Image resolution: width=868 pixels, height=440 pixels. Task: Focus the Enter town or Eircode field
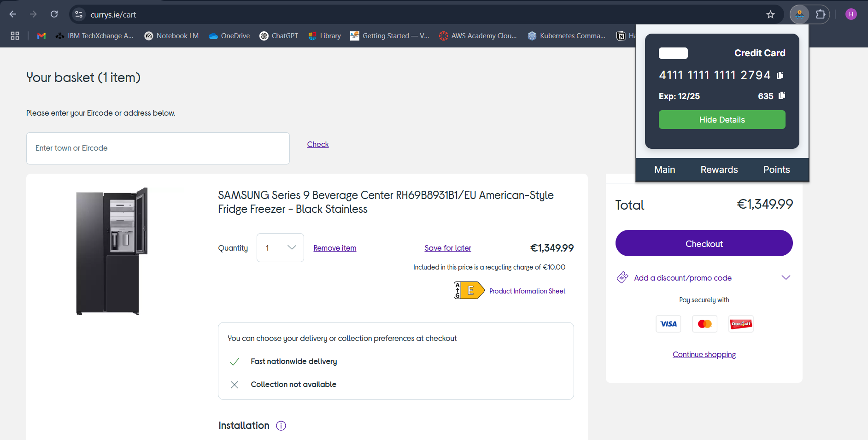coord(158,148)
